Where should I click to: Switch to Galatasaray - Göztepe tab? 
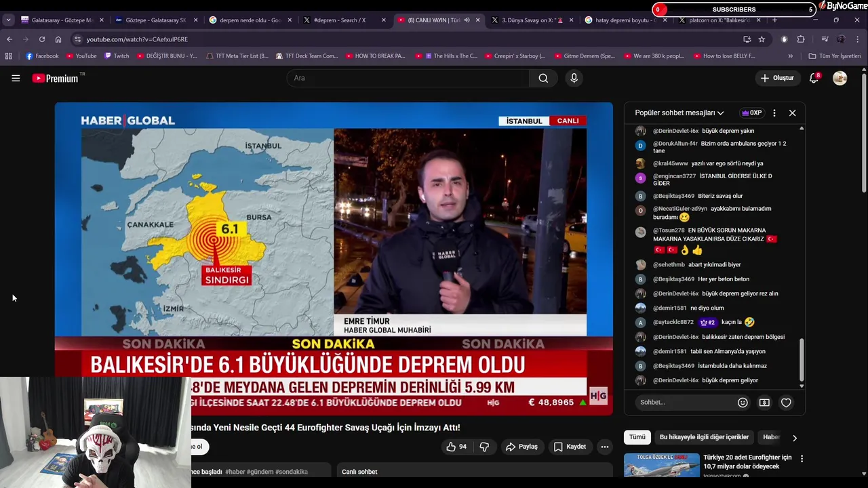pyautogui.click(x=62, y=20)
